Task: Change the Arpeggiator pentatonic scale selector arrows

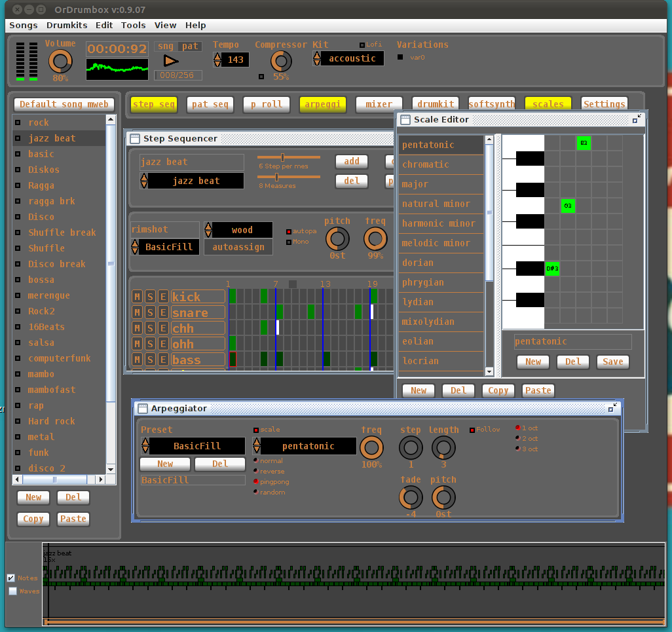Action: tap(257, 445)
